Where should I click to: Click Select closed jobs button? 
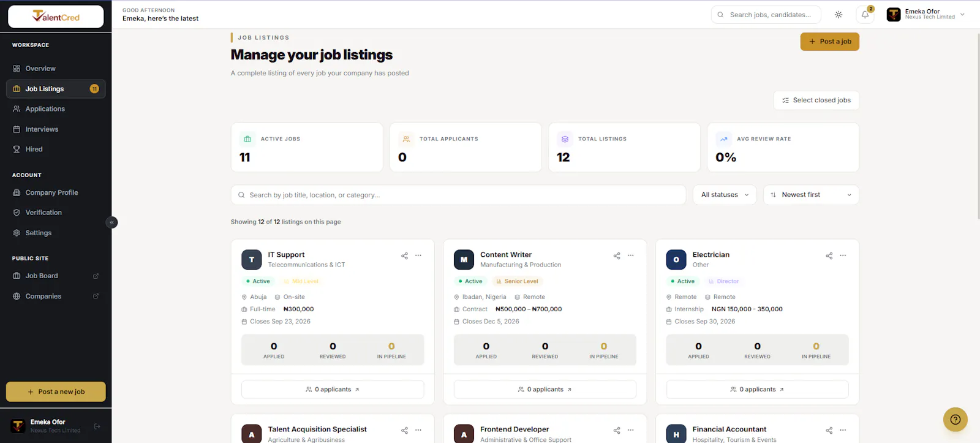pos(816,100)
